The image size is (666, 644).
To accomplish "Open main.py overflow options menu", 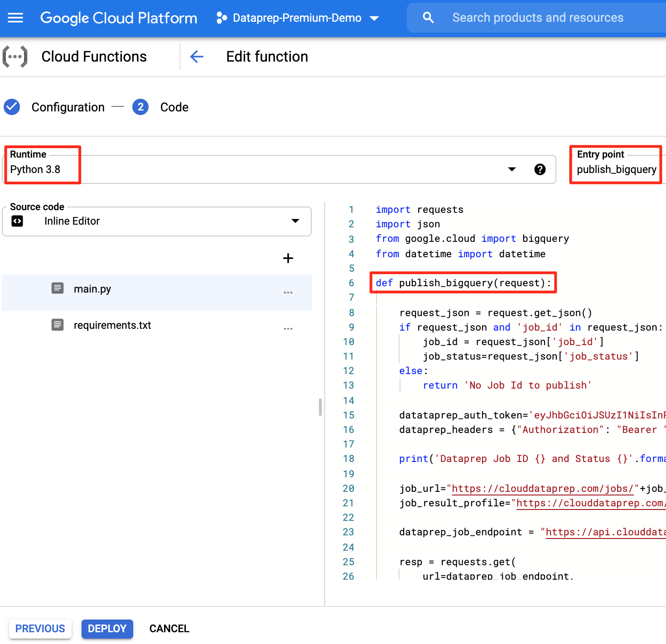I will coord(288,293).
